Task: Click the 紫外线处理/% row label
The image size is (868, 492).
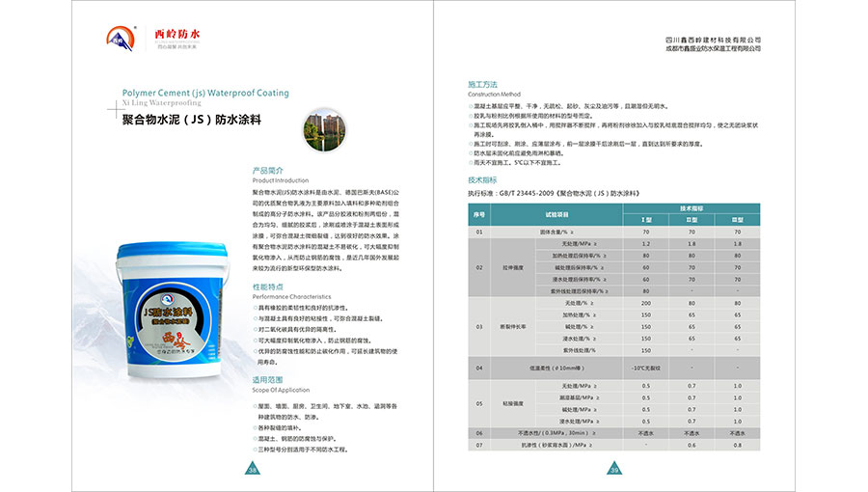Action: [579, 350]
